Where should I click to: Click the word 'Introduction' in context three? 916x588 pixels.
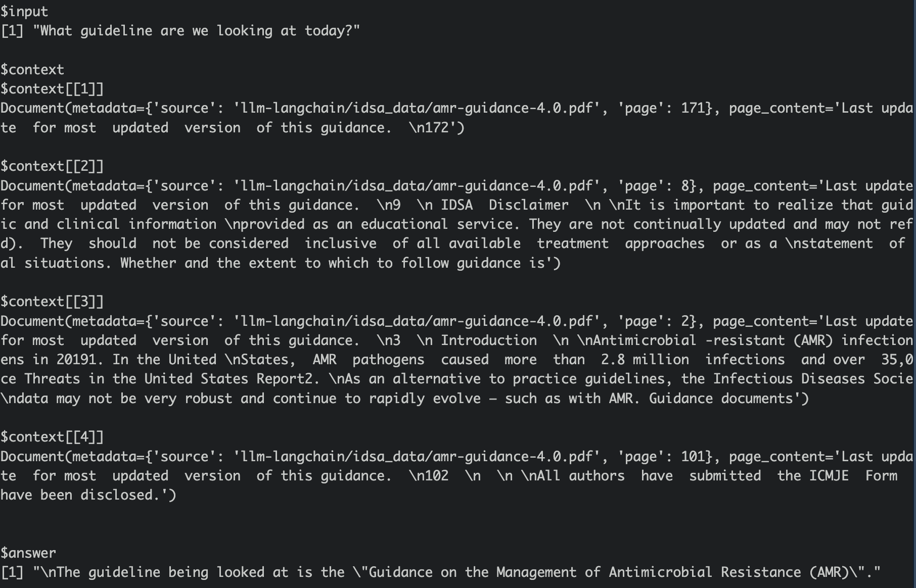pos(489,340)
